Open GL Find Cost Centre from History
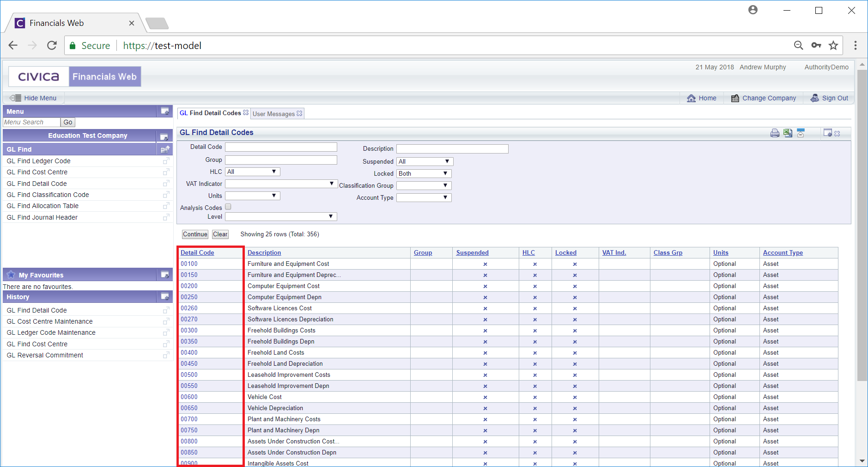This screenshot has width=868, height=467. (x=37, y=344)
